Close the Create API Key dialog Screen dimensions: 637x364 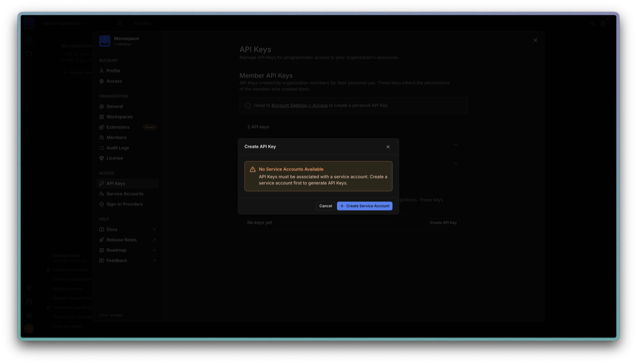coord(388,147)
